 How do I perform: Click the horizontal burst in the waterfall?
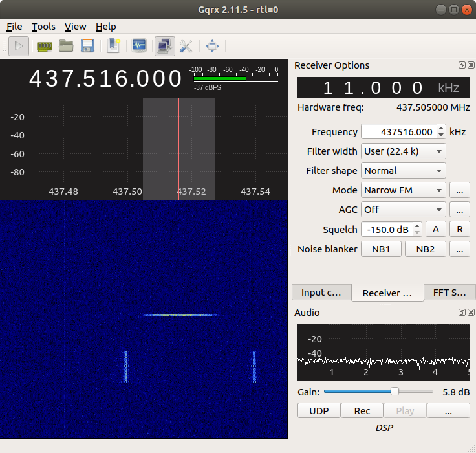[x=180, y=315]
